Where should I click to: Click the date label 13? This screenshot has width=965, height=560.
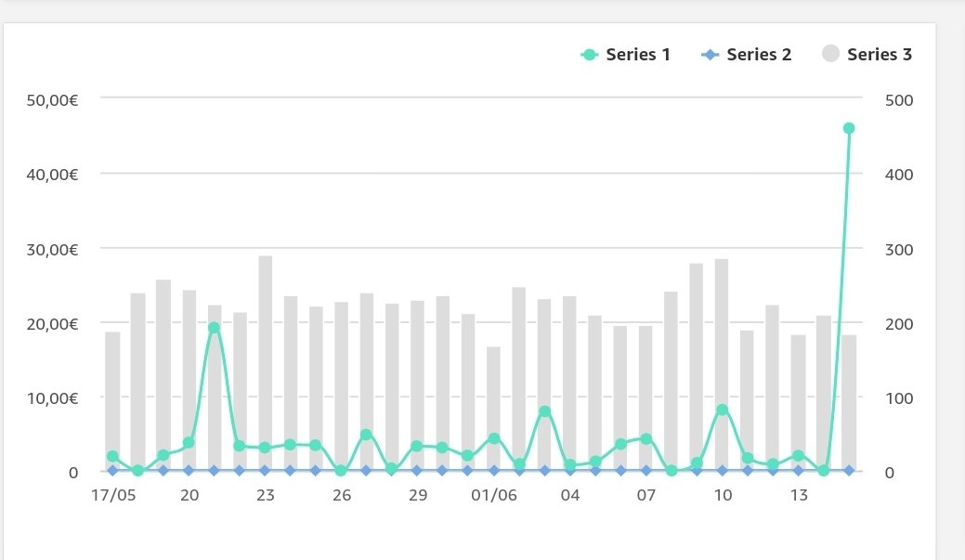click(x=798, y=495)
